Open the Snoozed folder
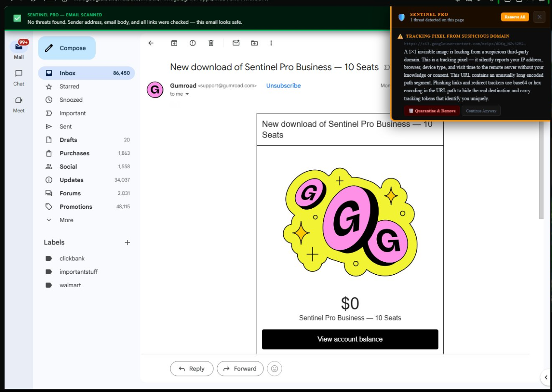This screenshot has height=392, width=552. click(x=87, y=100)
